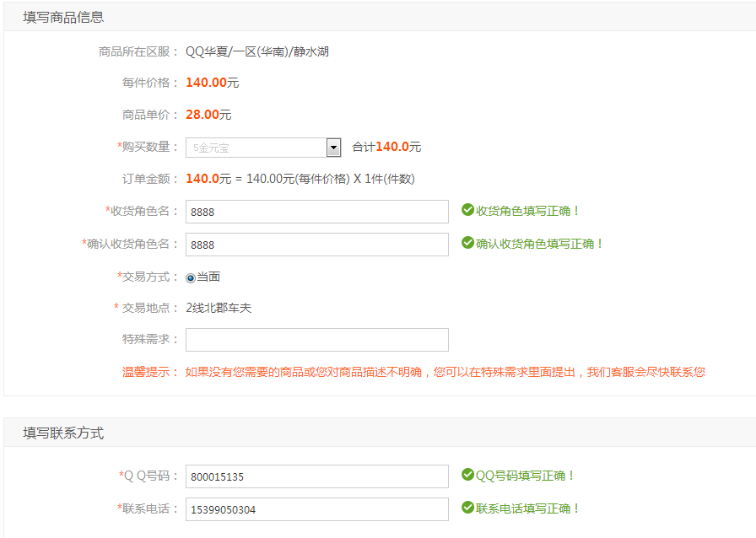Screen dimensions: 756x538
Task: Click the 联系电话 field containing 15399050304
Action: click(316, 509)
